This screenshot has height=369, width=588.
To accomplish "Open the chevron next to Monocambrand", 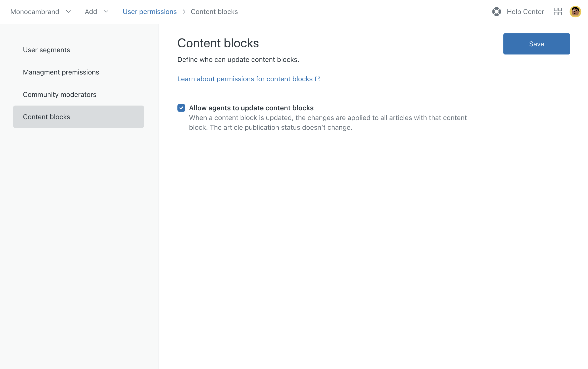I will pos(69,12).
